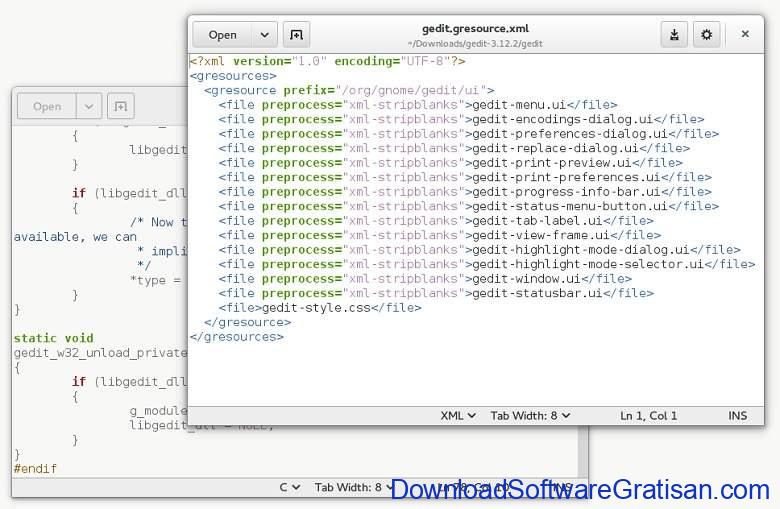
Task: Click gedit_w32_unload_private text in background window
Action: click(100, 353)
